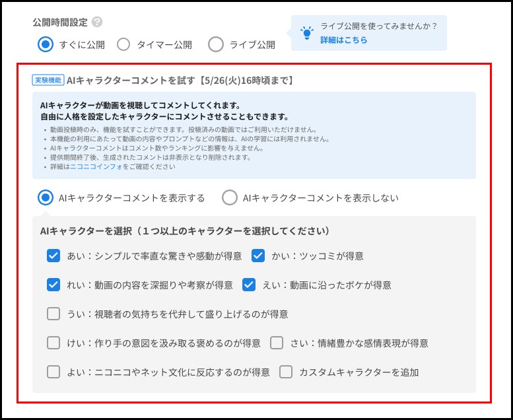Enable the けい character checkbox
Screen dimensions: 513x420
(53, 343)
